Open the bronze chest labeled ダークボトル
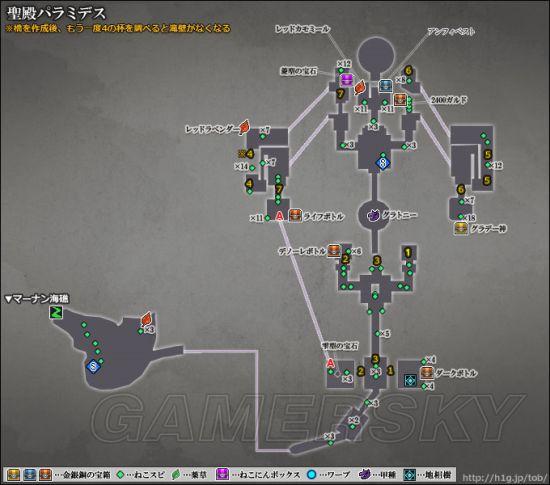 pos(427,373)
